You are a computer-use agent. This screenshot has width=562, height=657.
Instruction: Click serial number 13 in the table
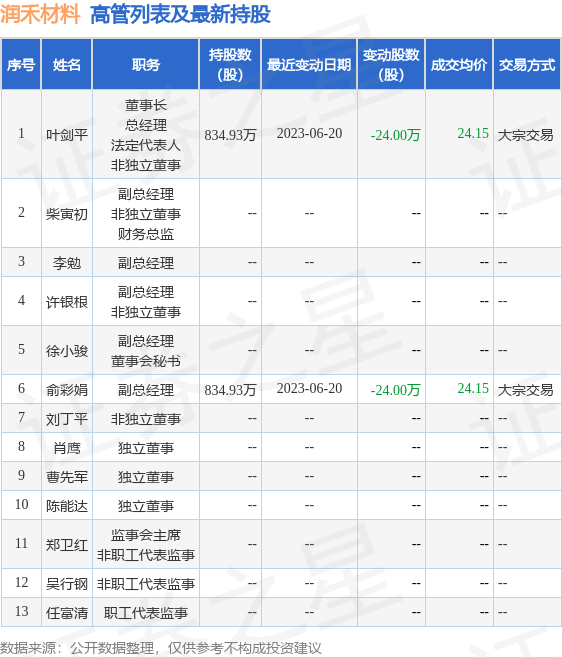(x=21, y=611)
